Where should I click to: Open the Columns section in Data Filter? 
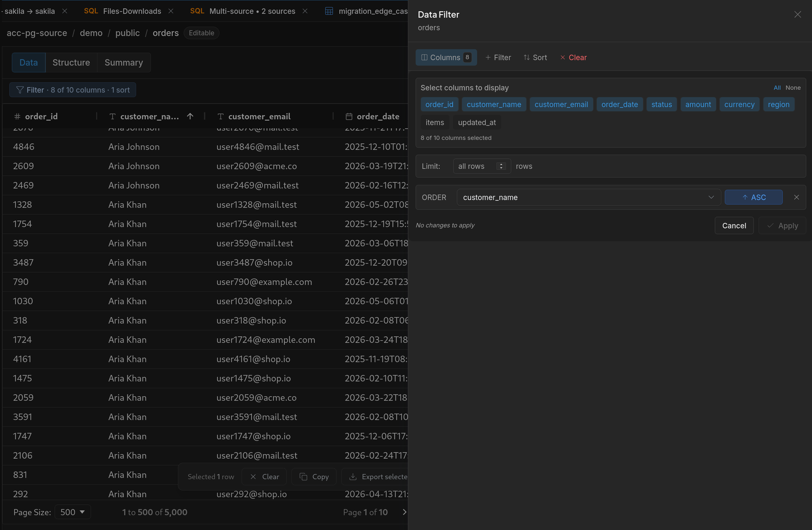446,58
